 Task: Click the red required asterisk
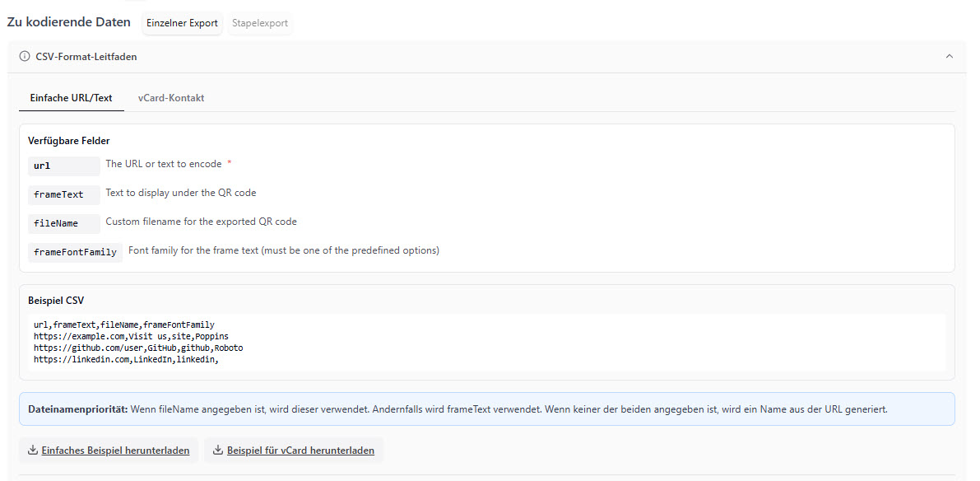(230, 164)
